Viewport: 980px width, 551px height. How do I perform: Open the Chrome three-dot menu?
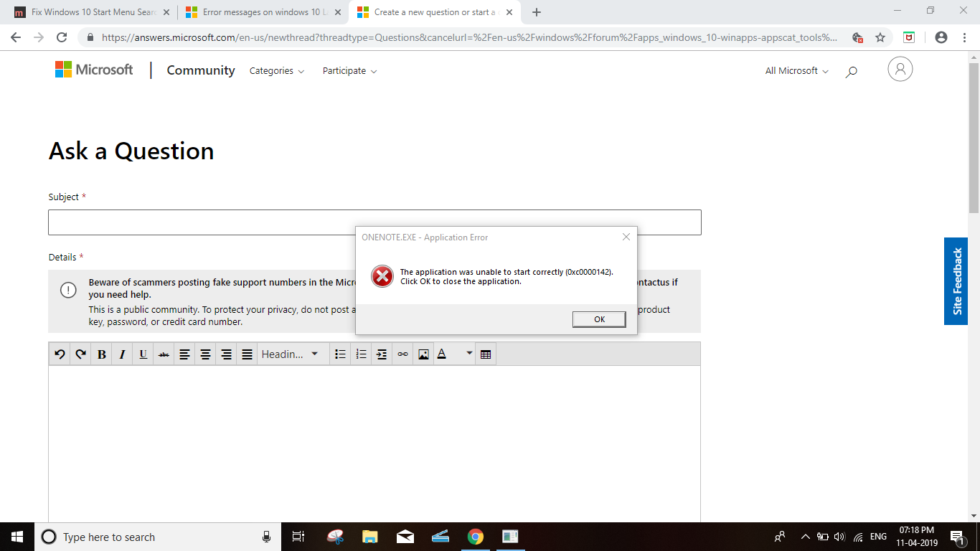pyautogui.click(x=963, y=37)
